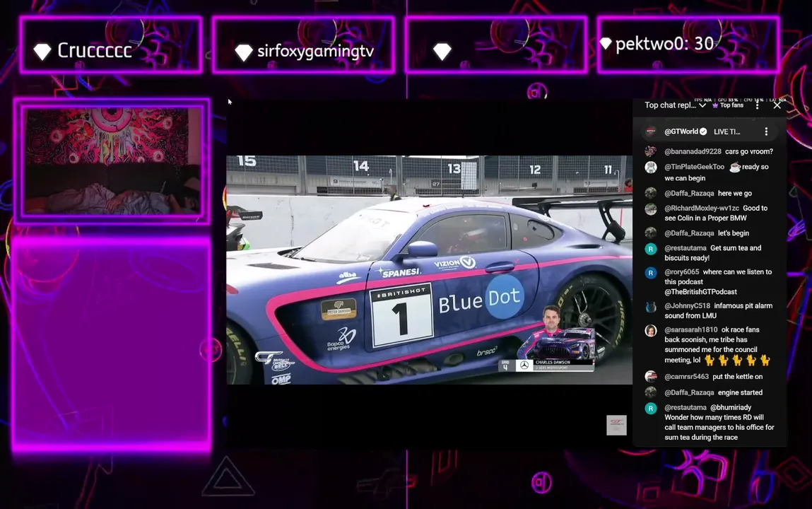Click @sarasarah1810 avatar in chat
The height and width of the screenshot is (509, 812).
[651, 330]
